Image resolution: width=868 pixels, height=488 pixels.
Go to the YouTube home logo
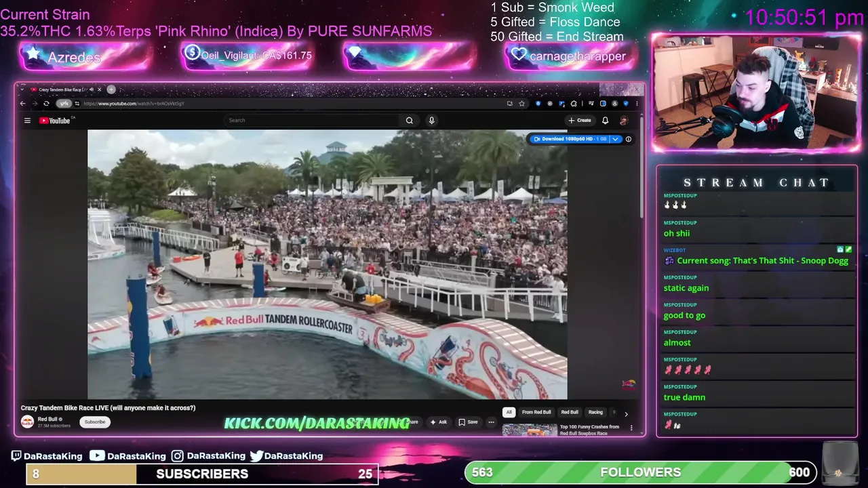(x=54, y=121)
